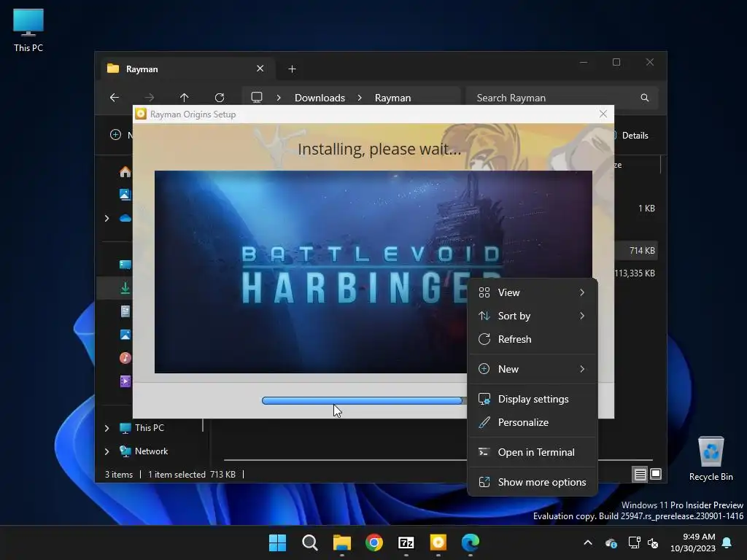Screen dimensions: 747x560
Task: Click the 714 KB file size cell
Action: tap(642, 251)
